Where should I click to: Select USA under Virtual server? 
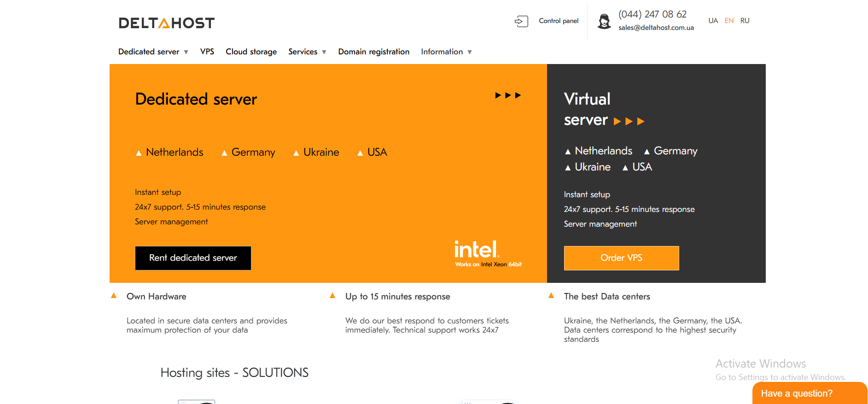pyautogui.click(x=642, y=167)
